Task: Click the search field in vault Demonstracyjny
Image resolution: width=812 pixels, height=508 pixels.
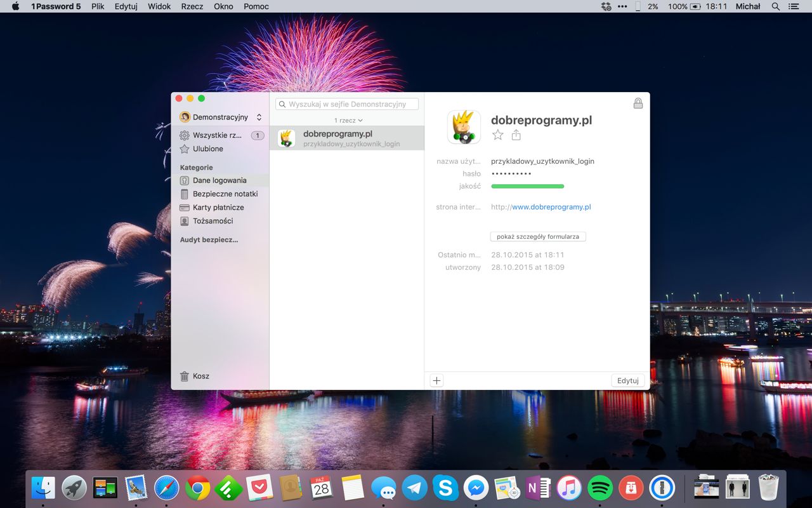Action: 347,104
